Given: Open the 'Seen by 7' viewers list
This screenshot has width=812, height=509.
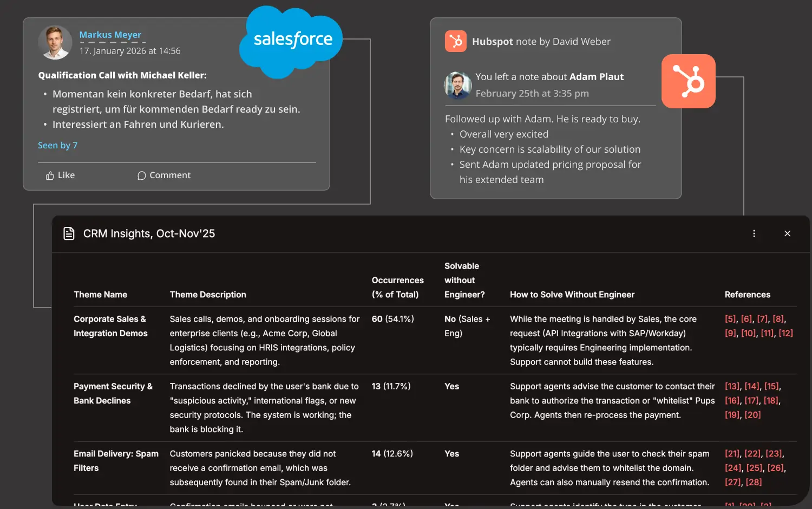Looking at the screenshot, I should click(57, 145).
